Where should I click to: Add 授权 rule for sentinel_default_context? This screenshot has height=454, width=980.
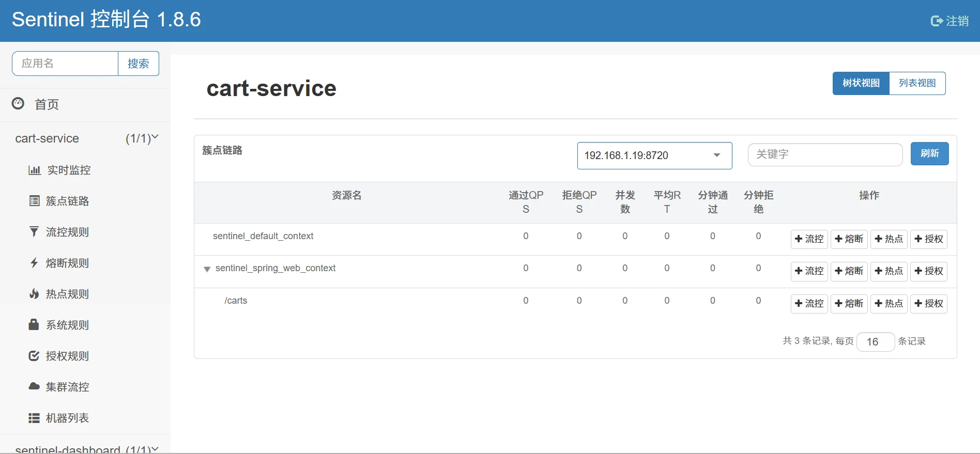pos(929,239)
